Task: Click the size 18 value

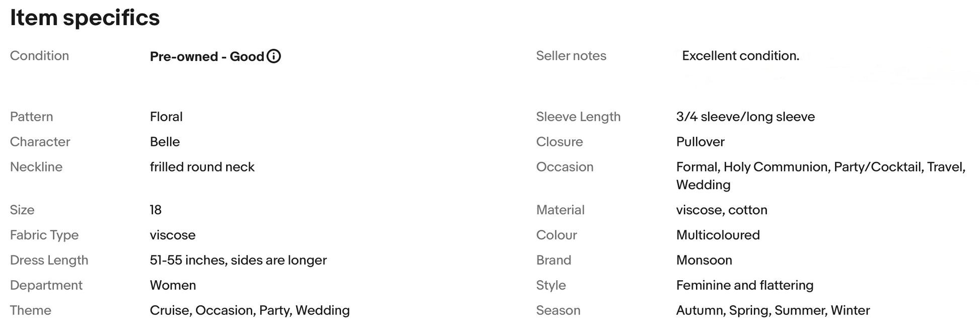Action: (x=156, y=210)
